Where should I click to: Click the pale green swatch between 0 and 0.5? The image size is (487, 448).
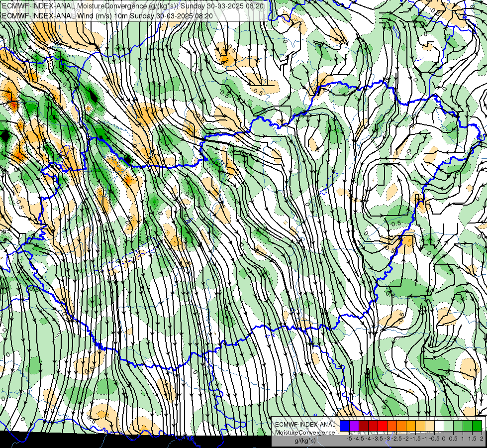point(449,426)
